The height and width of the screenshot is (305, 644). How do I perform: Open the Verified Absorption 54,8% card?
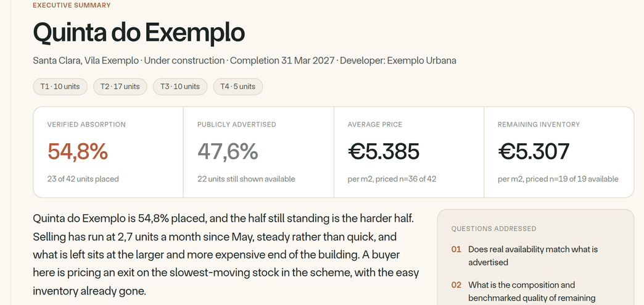tap(109, 152)
